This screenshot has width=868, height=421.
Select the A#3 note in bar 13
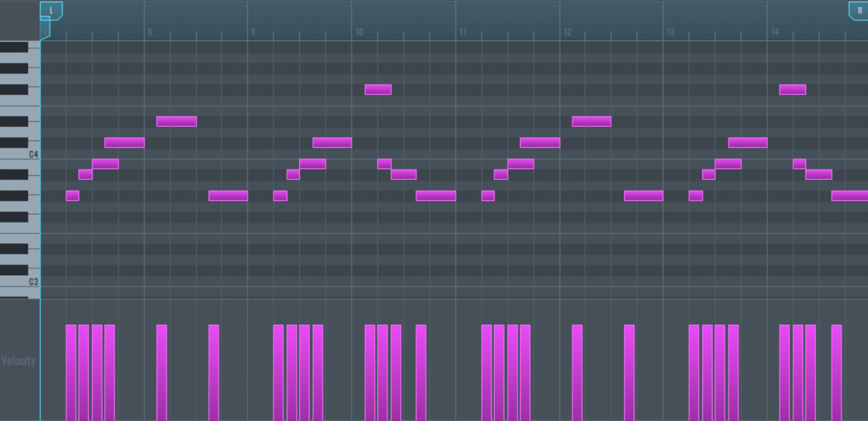(x=709, y=175)
